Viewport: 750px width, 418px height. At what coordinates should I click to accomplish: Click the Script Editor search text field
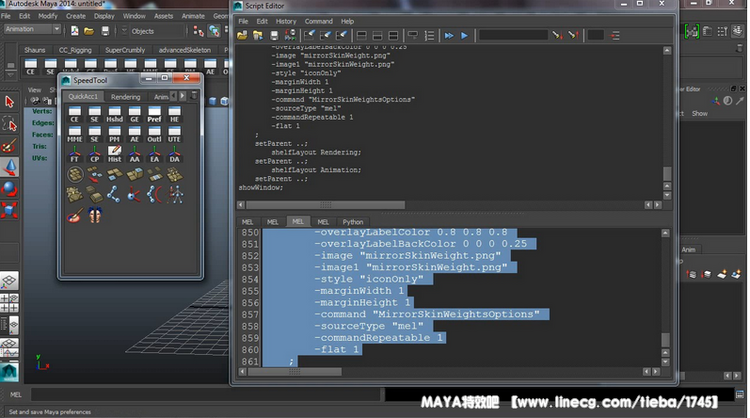pos(513,35)
